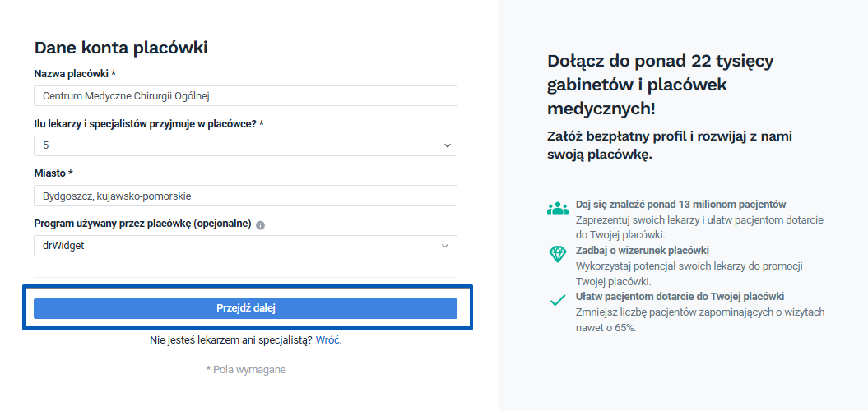Image resolution: width=868 pixels, height=411 pixels.
Task: Click "Daj się znaleźć ponad 13 milionom pacjentów"
Action: (x=681, y=204)
